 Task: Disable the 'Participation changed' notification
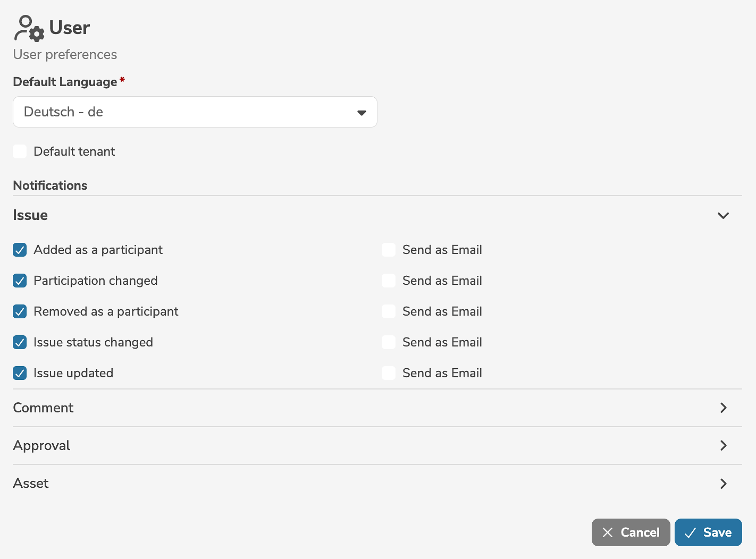coord(20,281)
